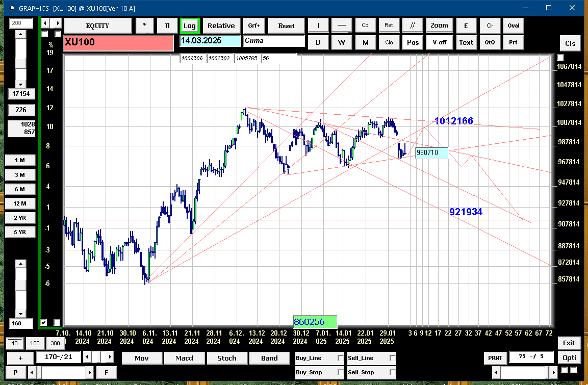Click the Reset button
Screen dimensions: 588x385
[286, 25]
